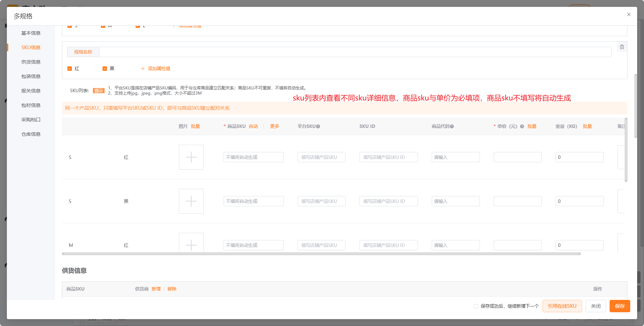The width and height of the screenshot is (644, 326).
Task: Focus 平台SKU field in S 黑 row
Action: coord(322,201)
